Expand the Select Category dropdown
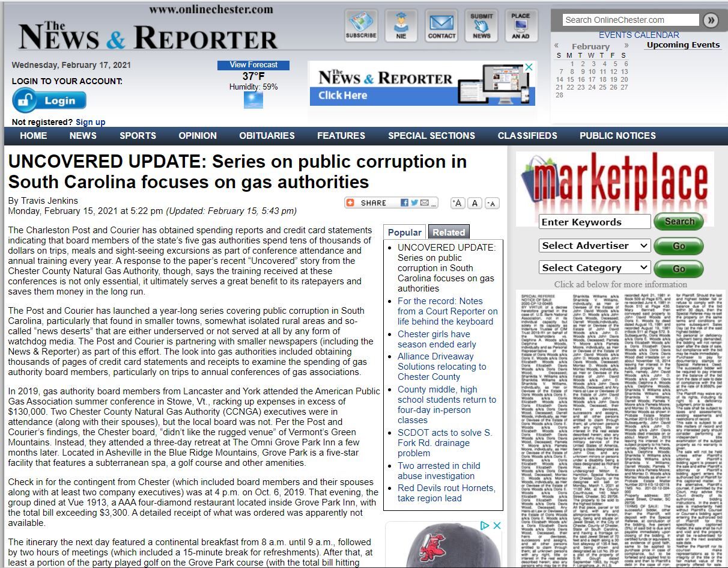The image size is (728, 568). [x=594, y=268]
